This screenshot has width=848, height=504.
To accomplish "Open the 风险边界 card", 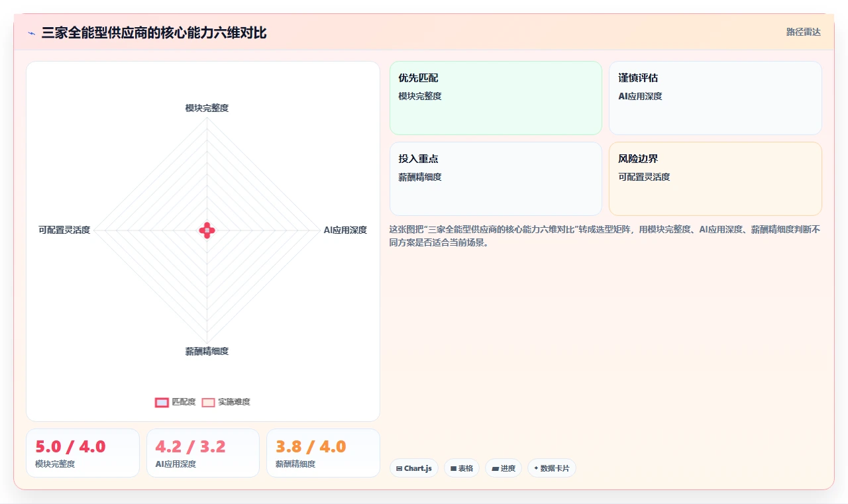I will 715,179.
